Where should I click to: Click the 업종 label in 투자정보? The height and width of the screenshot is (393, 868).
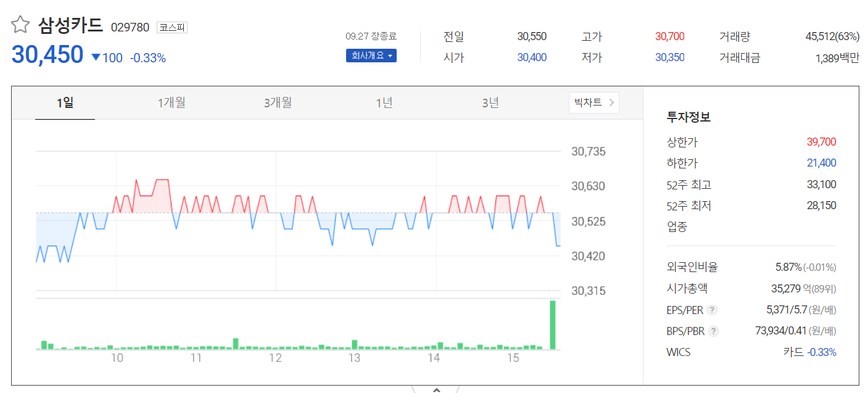677,226
